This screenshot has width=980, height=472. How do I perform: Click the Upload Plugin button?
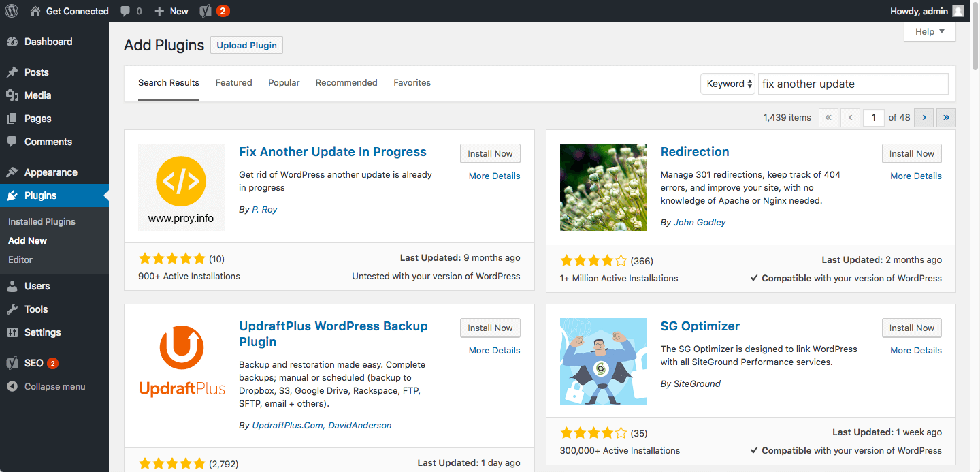click(246, 45)
